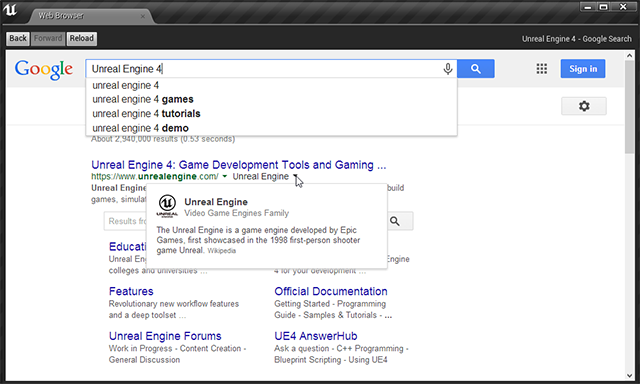Image resolution: width=640 pixels, height=384 pixels.
Task: Click the https://www.unrealengine.com/ green URL
Action: tap(155, 176)
